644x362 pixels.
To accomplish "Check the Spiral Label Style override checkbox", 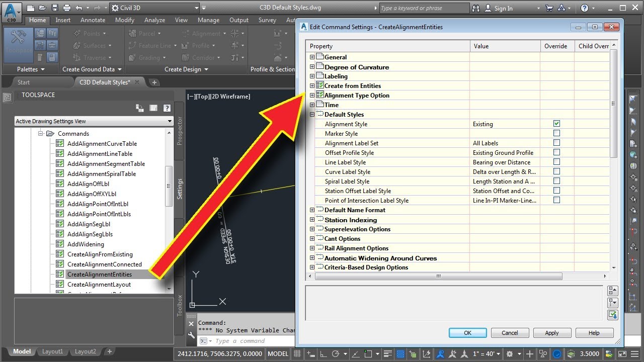I will point(556,181).
